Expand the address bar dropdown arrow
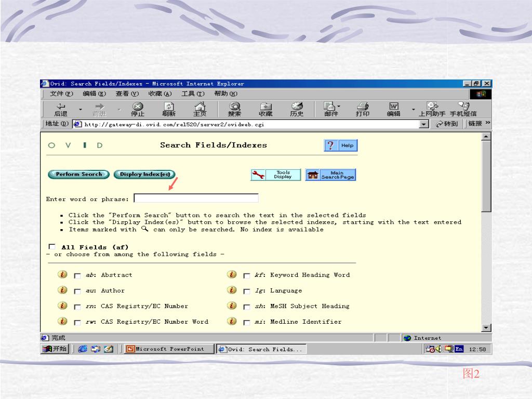Screen dimensions: 532x399 click(x=423, y=125)
